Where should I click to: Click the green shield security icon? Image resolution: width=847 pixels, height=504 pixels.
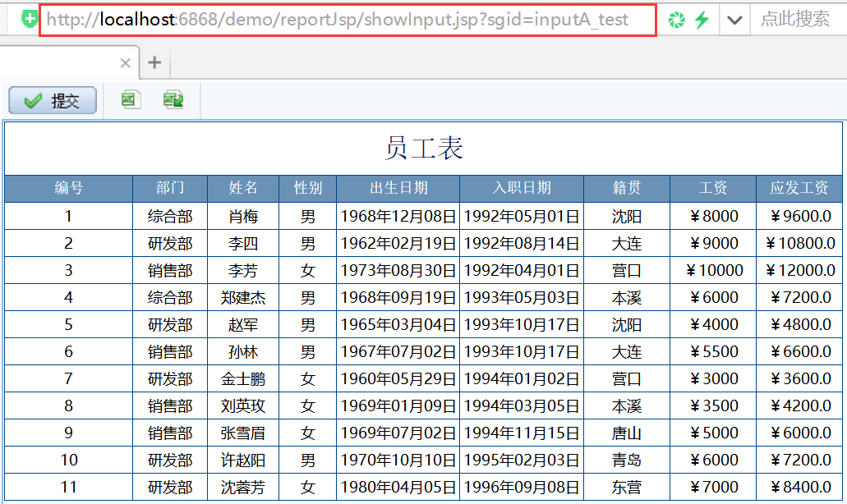click(x=30, y=20)
